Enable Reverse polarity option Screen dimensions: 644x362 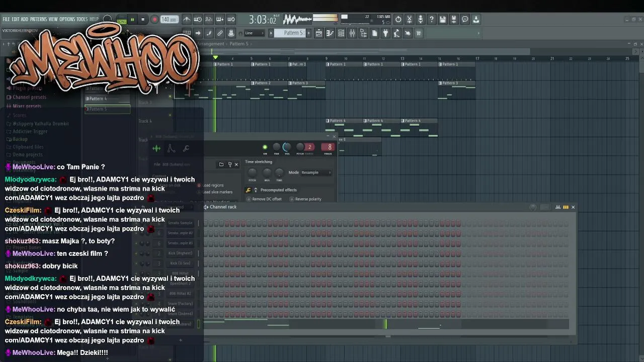point(306,199)
